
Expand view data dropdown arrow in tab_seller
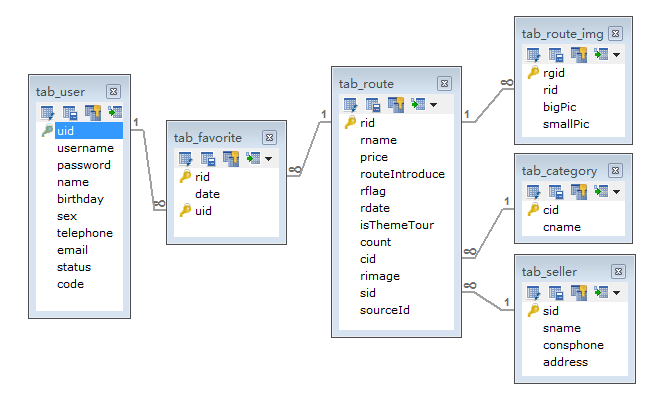tap(616, 293)
